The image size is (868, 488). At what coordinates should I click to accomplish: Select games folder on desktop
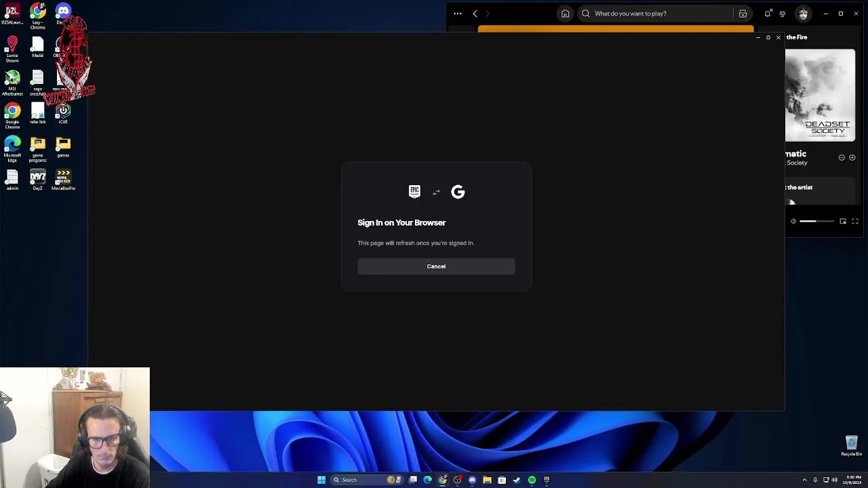[63, 147]
